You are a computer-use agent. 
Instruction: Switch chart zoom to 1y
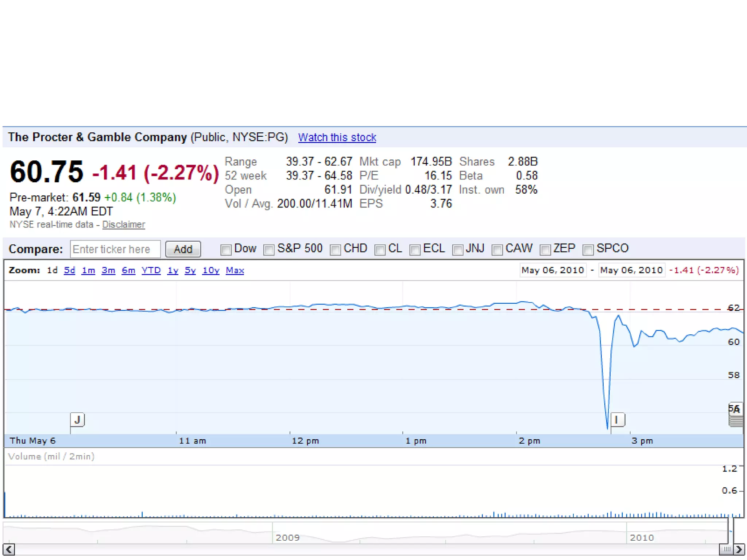click(x=173, y=270)
